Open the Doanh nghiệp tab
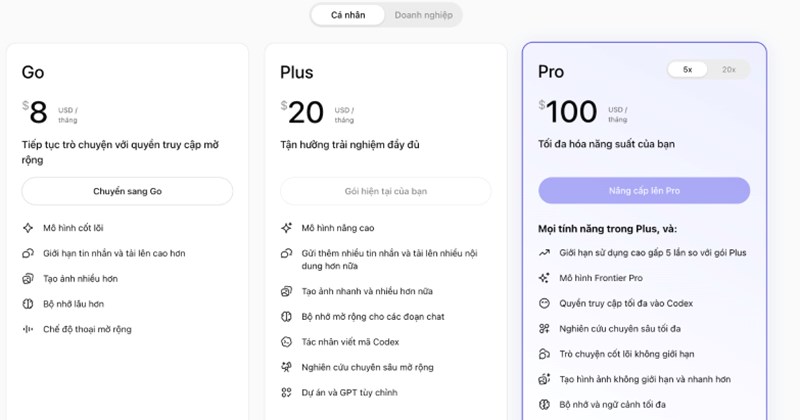This screenshot has height=420, width=800. [x=423, y=15]
